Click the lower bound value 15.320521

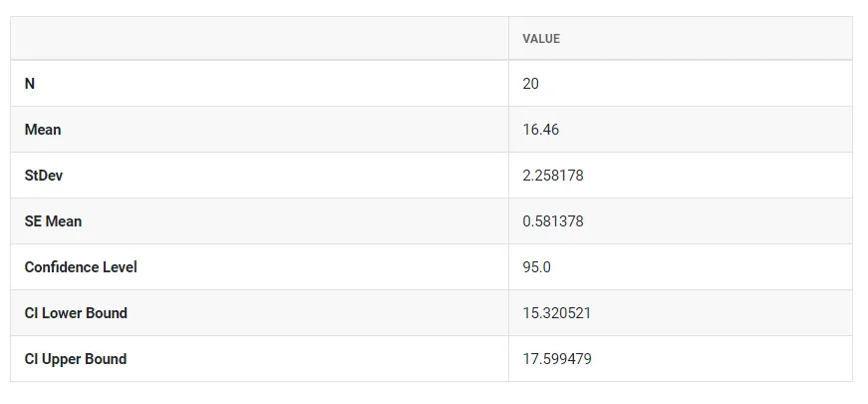pos(556,313)
